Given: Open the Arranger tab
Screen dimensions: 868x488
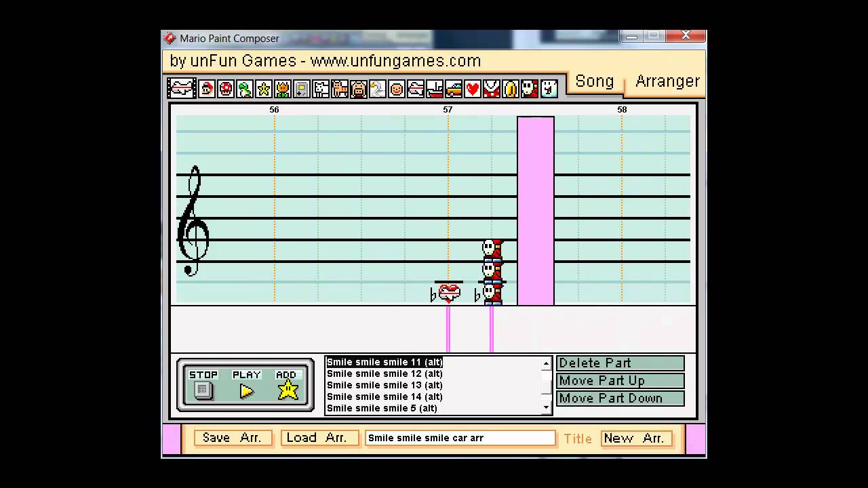Looking at the screenshot, I should (x=667, y=81).
